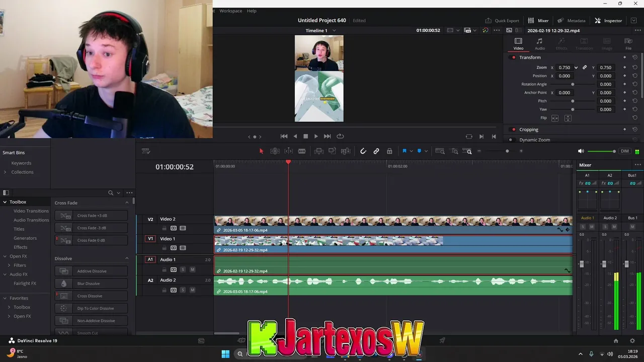Toggle the DIM button

click(x=625, y=151)
